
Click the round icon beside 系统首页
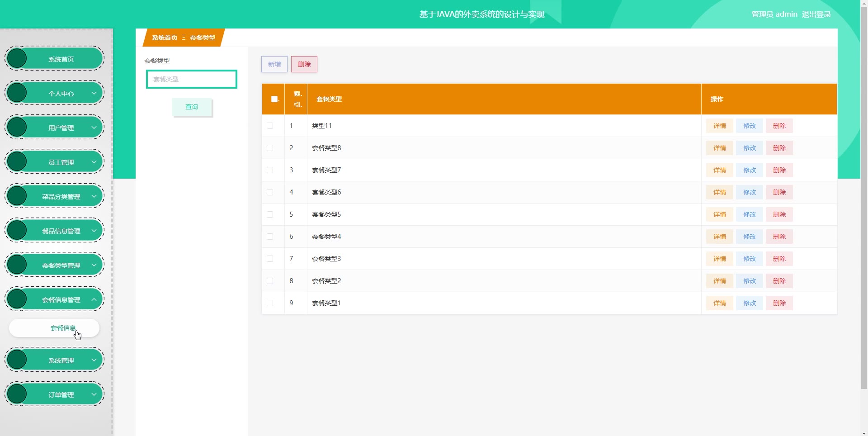tap(17, 58)
